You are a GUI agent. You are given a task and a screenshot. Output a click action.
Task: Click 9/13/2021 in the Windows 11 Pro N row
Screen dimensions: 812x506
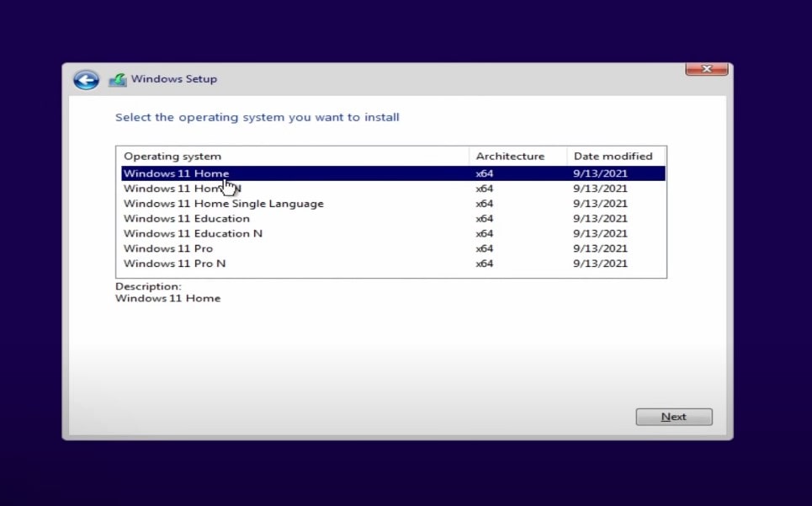(x=600, y=264)
